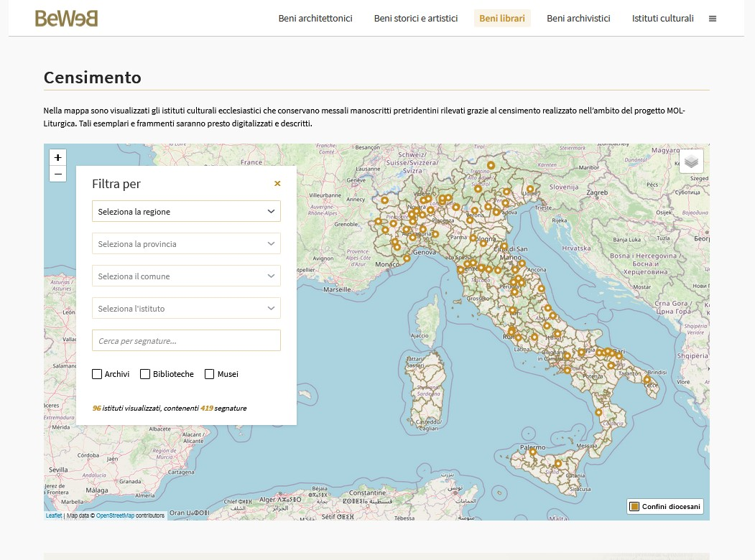Enable the Archivi checkbox
The height and width of the screenshot is (560, 755).
97,374
